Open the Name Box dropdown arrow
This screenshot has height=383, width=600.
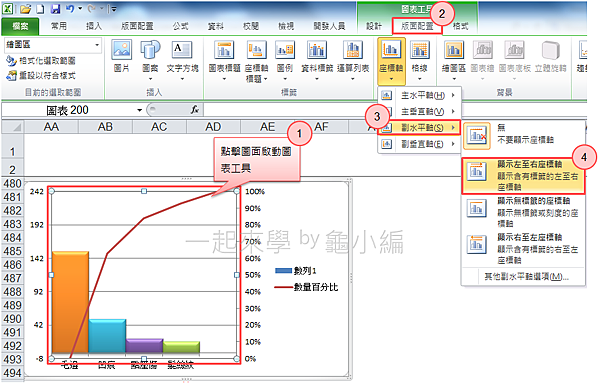(139, 110)
